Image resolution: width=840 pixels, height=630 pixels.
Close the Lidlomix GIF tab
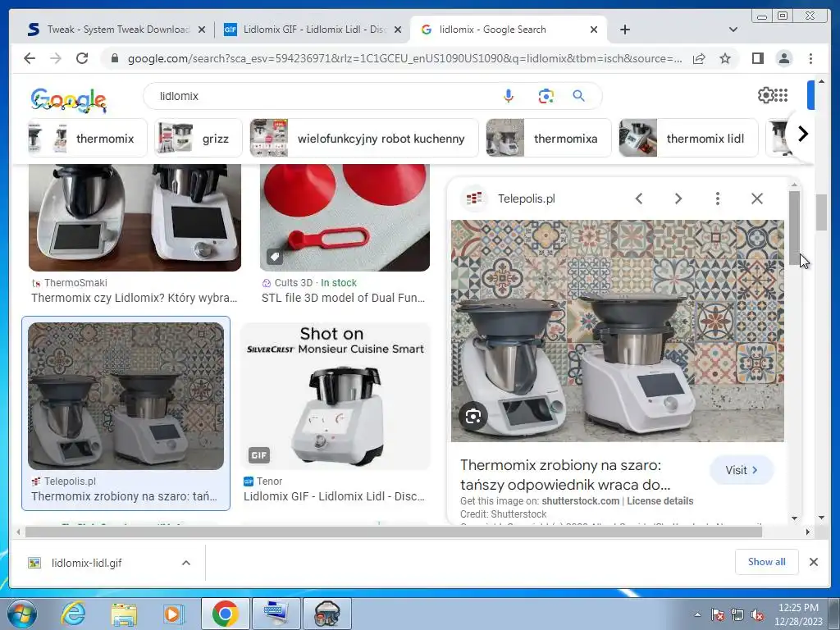pyautogui.click(x=398, y=30)
